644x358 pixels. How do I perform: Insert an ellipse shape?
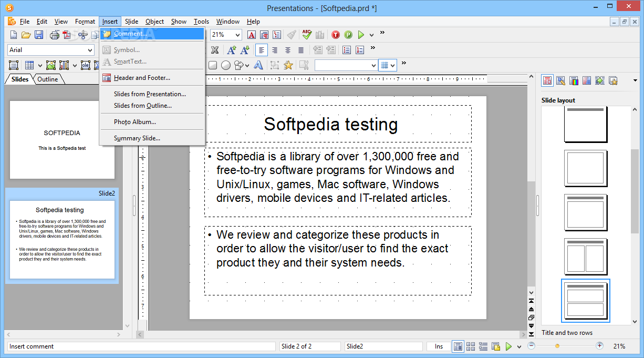(225, 65)
